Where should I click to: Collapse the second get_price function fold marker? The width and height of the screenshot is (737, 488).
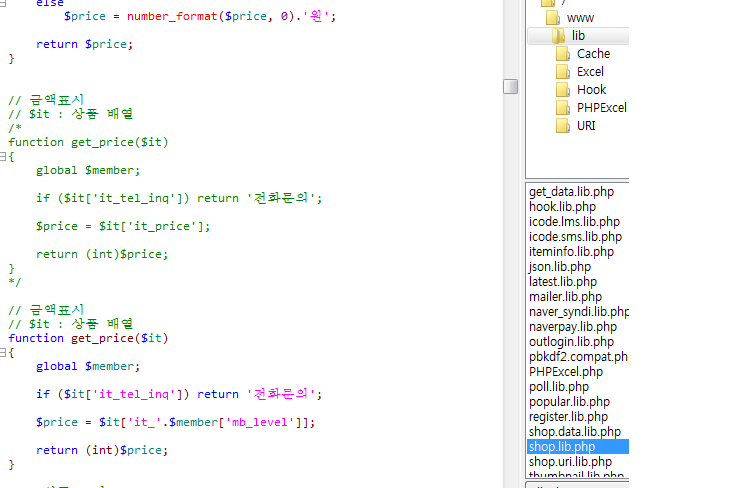click(4, 353)
